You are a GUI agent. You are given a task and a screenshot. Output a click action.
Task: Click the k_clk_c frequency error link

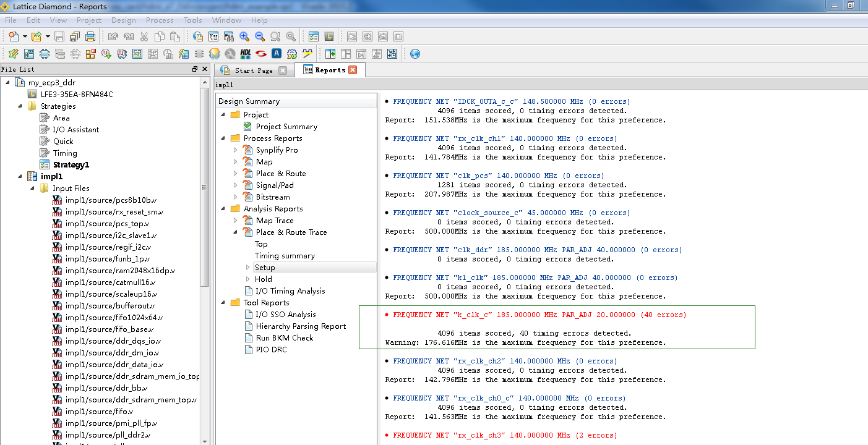[x=539, y=315]
